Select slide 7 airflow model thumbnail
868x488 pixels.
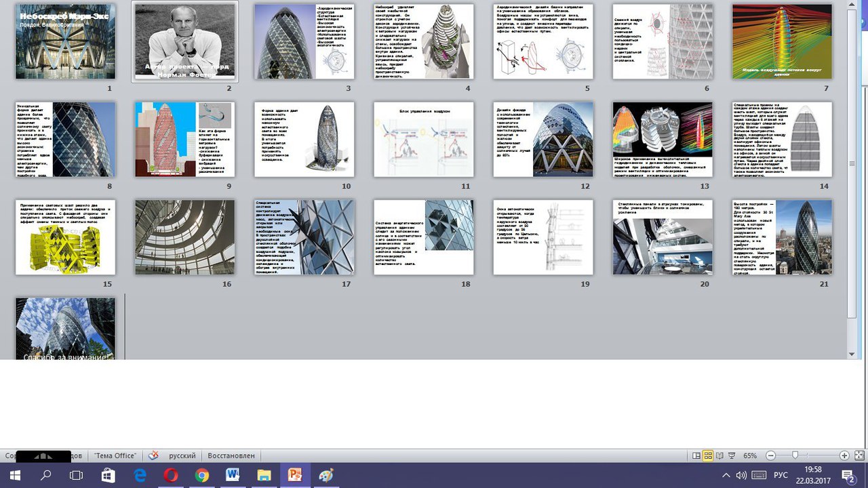(x=782, y=41)
